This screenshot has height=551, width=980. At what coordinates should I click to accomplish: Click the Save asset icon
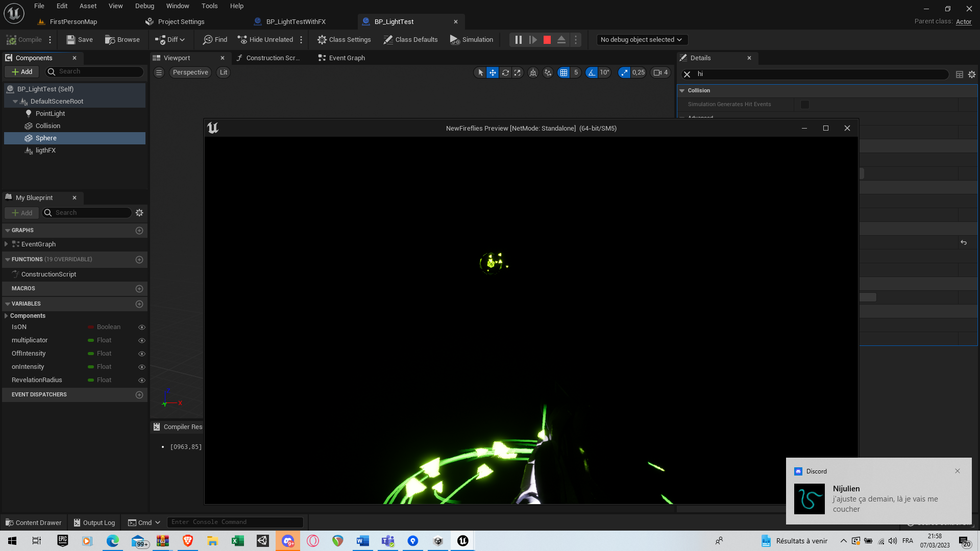coord(71,40)
